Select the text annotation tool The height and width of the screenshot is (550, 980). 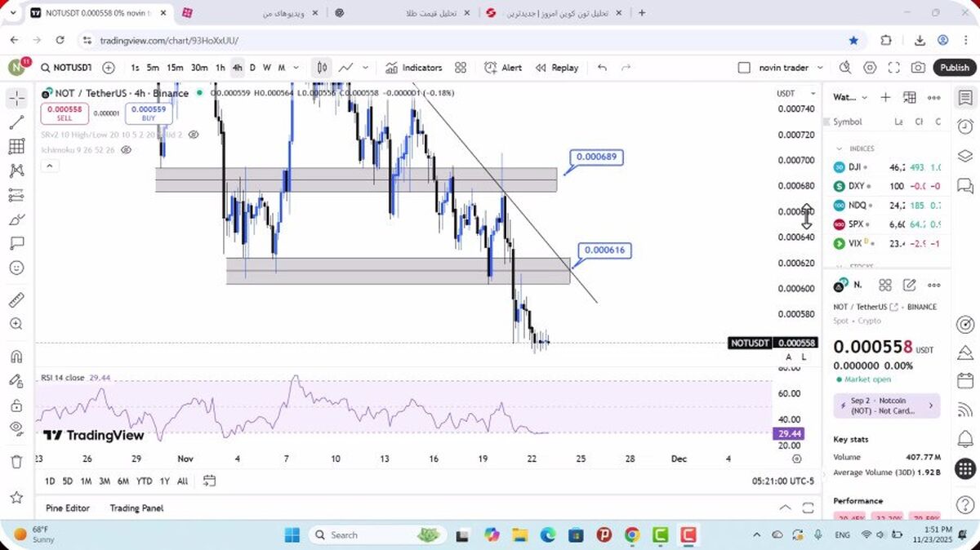[16, 243]
